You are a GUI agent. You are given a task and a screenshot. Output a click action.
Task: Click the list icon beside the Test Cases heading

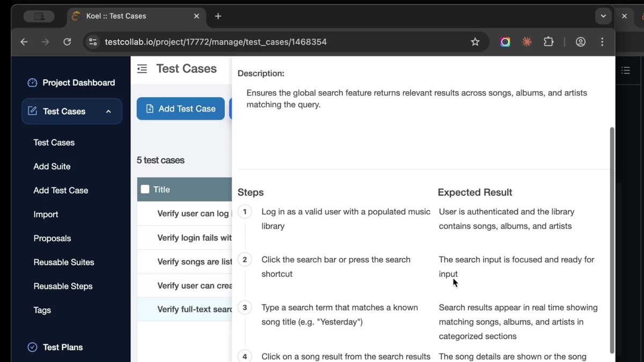(x=142, y=69)
